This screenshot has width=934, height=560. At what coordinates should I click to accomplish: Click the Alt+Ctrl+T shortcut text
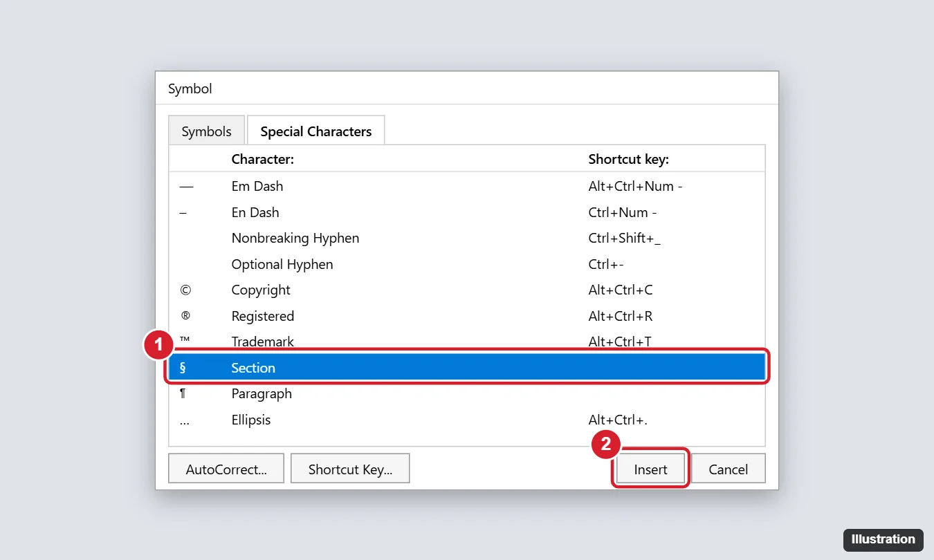pyautogui.click(x=620, y=342)
